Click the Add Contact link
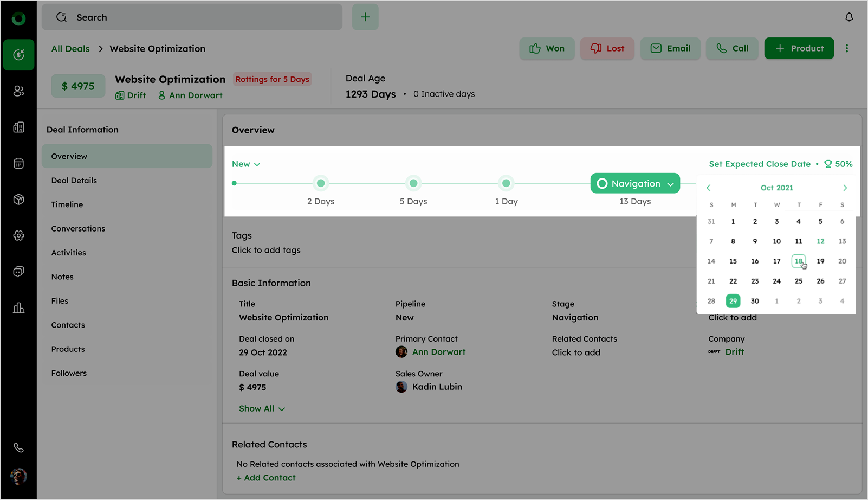 [x=266, y=478]
